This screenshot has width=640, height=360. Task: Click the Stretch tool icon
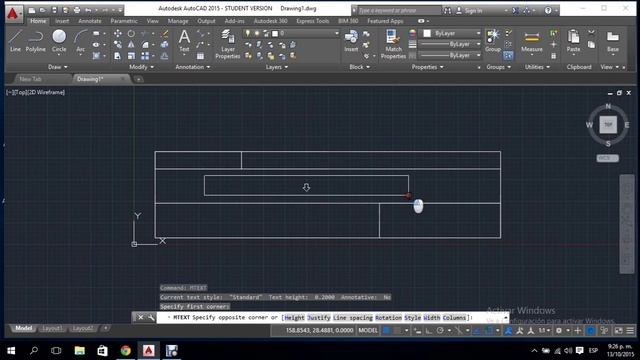point(118,56)
